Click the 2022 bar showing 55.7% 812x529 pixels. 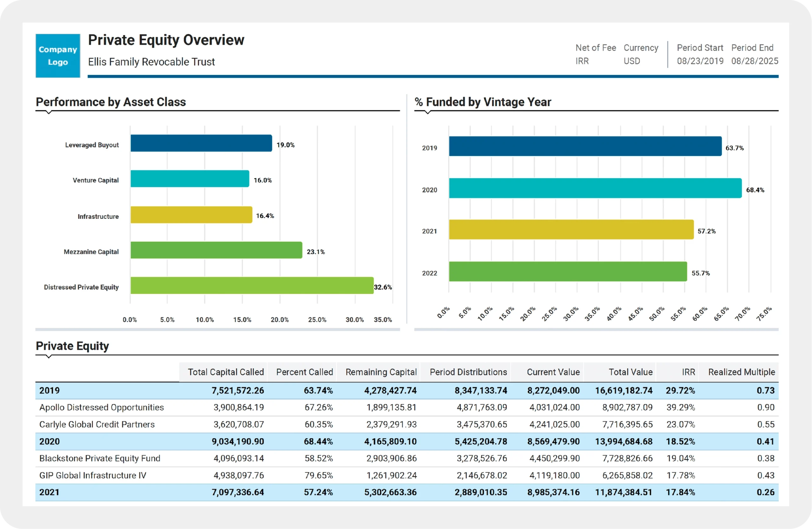(568, 273)
